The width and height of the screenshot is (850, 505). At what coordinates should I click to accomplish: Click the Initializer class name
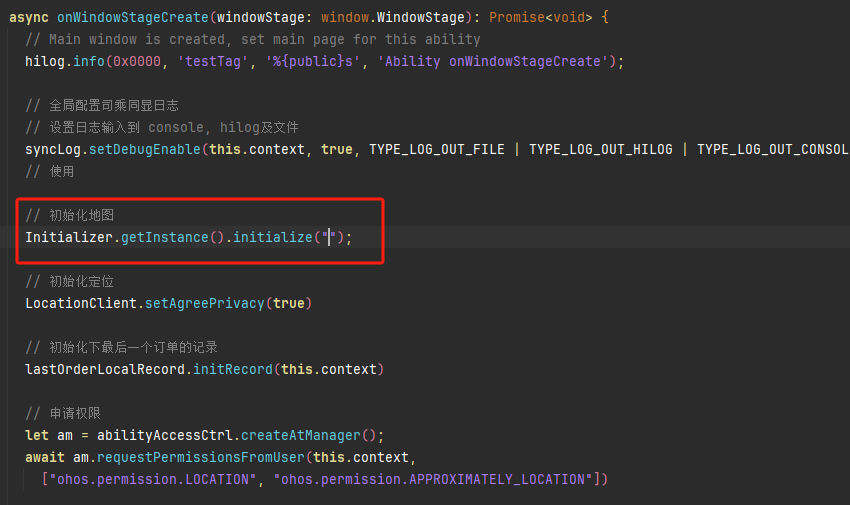pyautogui.click(x=69, y=237)
